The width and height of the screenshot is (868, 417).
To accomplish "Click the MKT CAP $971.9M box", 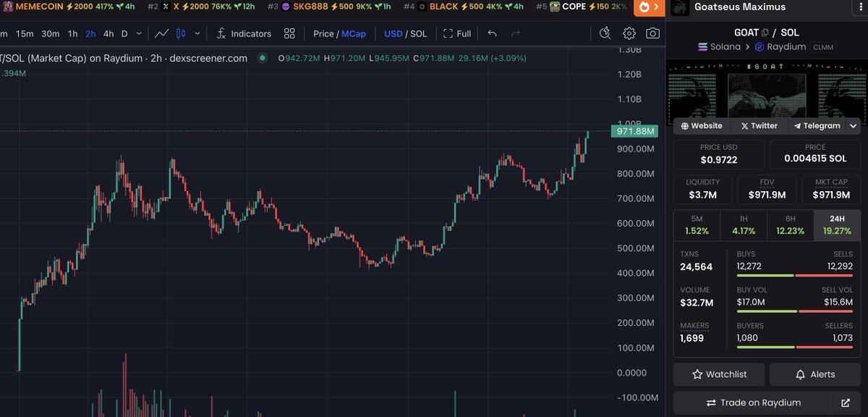I will pyautogui.click(x=831, y=189).
